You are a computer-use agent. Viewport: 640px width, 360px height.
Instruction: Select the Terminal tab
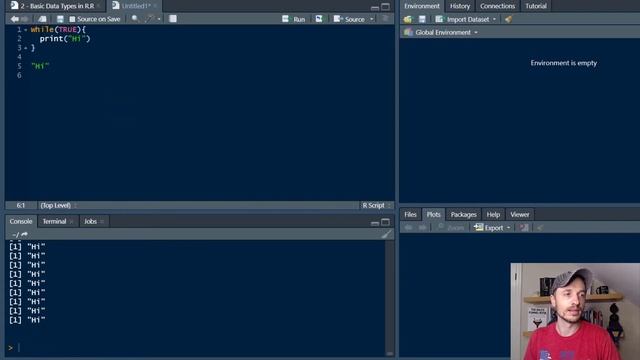54,221
